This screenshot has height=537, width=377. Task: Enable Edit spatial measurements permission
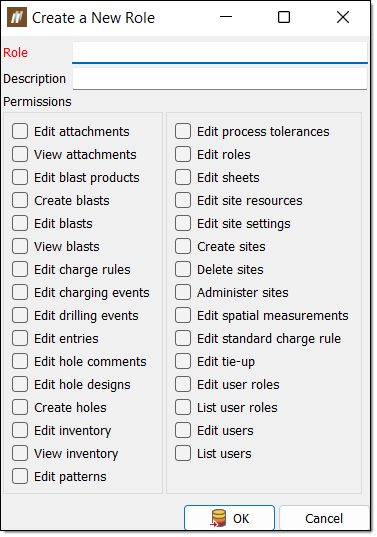coord(183,315)
